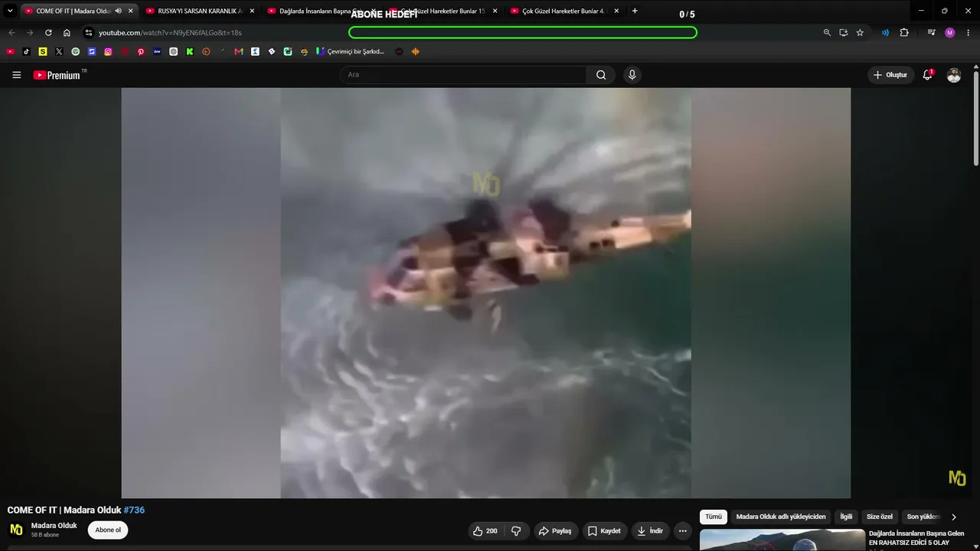This screenshot has height=551, width=980.
Task: Bookmark this page with the star
Action: click(860, 33)
